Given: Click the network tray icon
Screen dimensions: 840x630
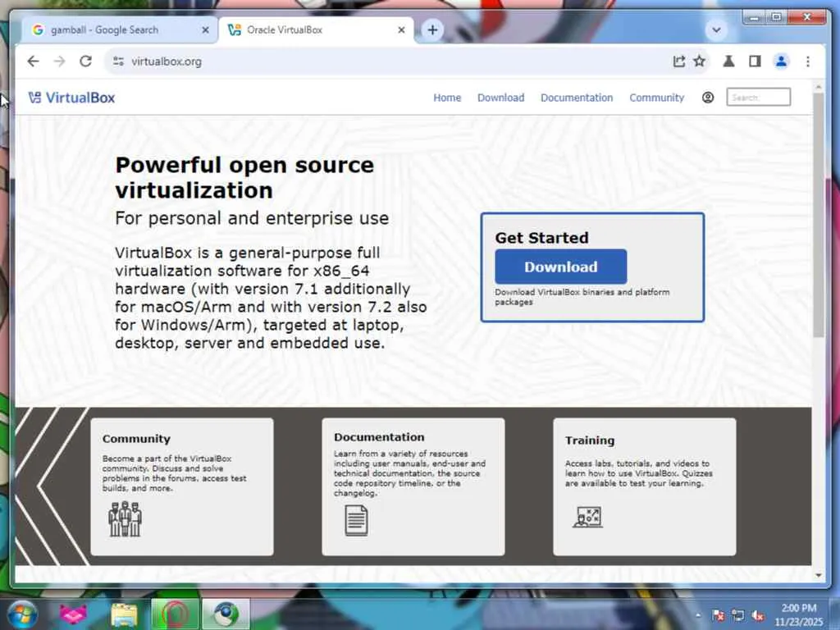Looking at the screenshot, I should pos(737,615).
